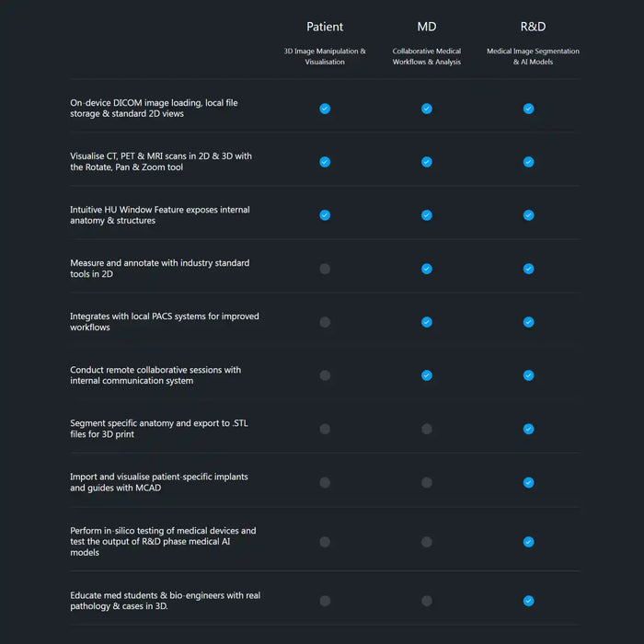Select the Patient column heading
644x644 pixels.
(325, 27)
